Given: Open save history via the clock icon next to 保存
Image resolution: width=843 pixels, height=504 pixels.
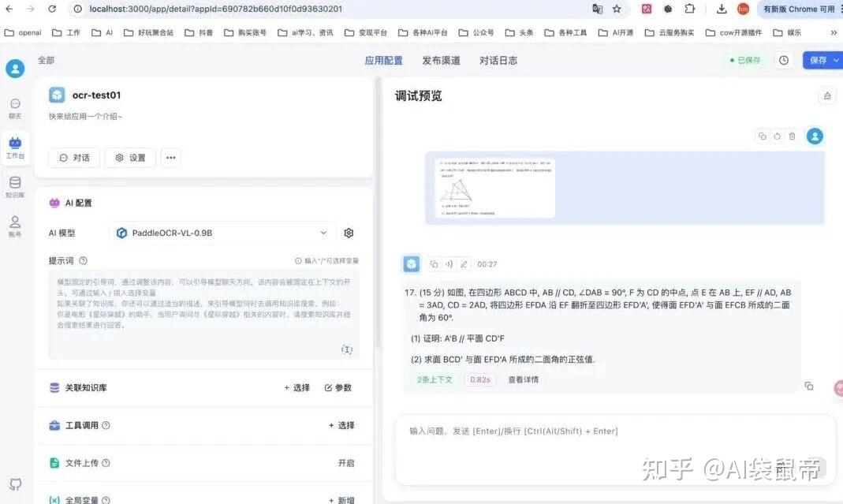Looking at the screenshot, I should coord(784,59).
